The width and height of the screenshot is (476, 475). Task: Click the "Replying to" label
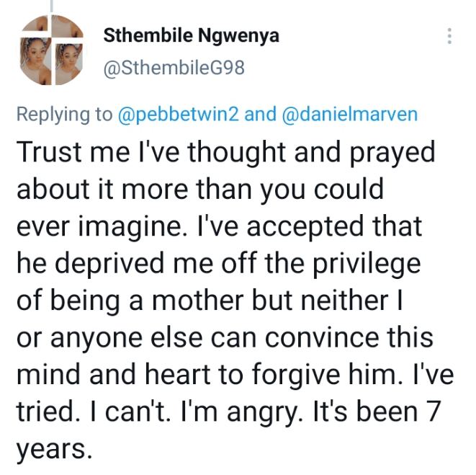click(x=64, y=114)
